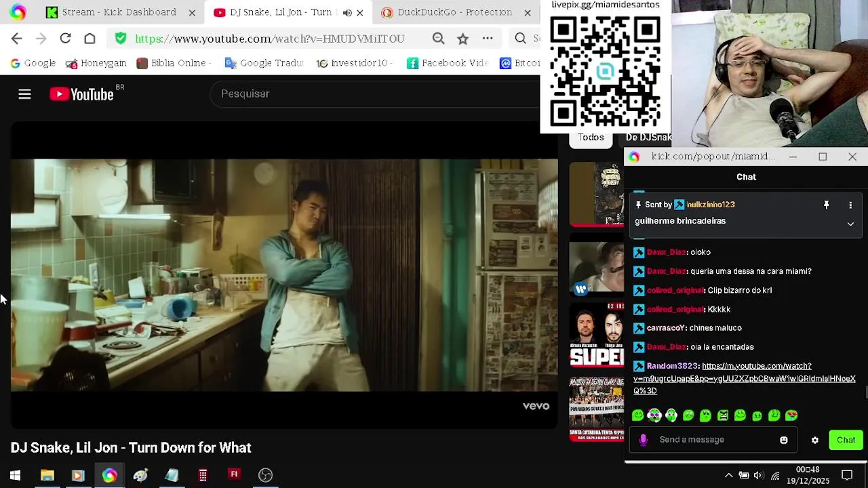
Task: Click username Danx_Diaz beside oloko
Action: click(666, 252)
